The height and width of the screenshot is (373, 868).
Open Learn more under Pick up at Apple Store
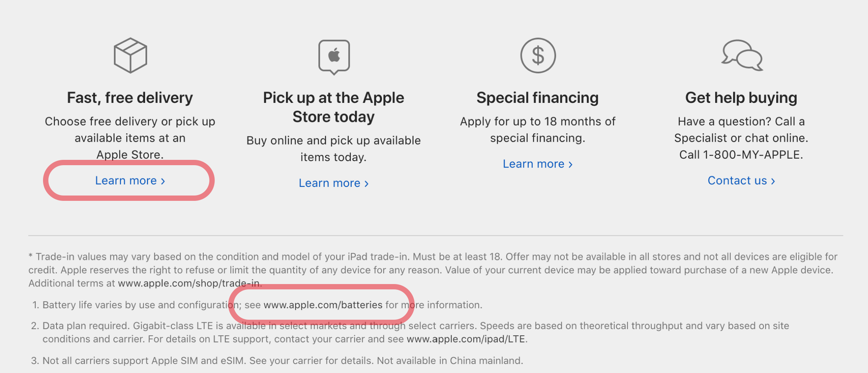pyautogui.click(x=334, y=183)
